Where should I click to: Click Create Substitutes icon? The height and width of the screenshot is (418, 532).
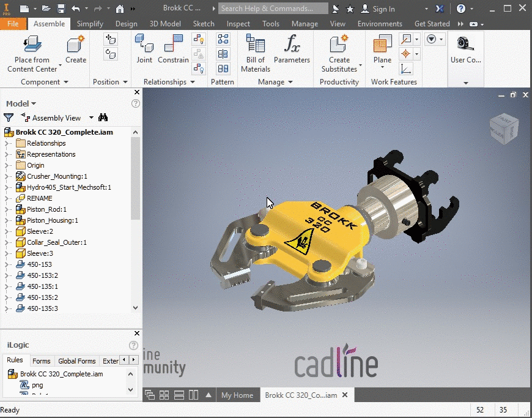(x=339, y=44)
